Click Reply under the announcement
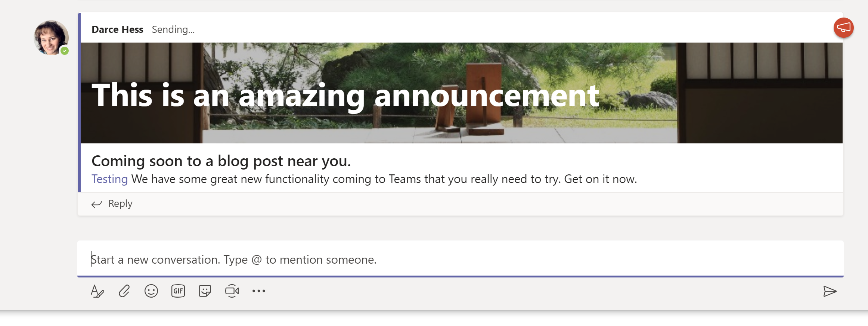Viewport: 868px width, 326px height. click(120, 204)
